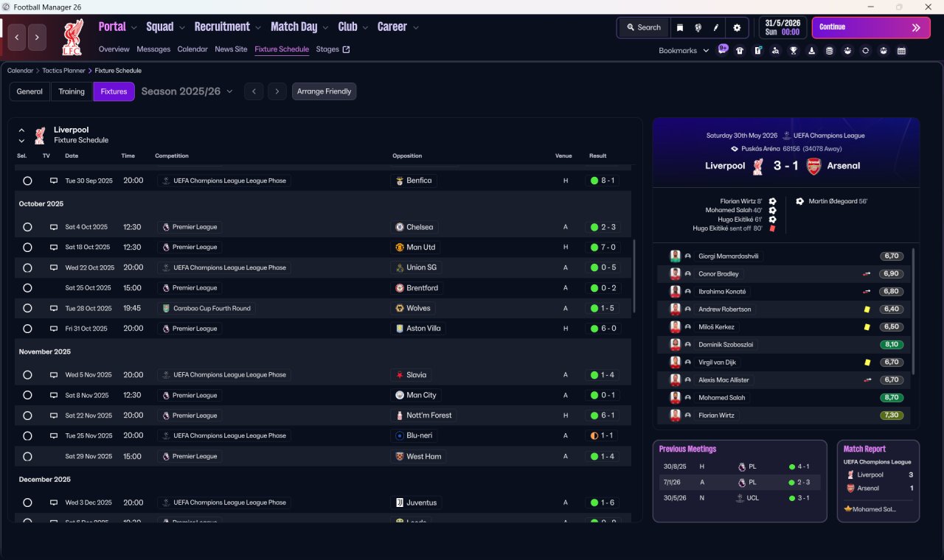Click the Search button
The width and height of the screenshot is (944, 560).
(643, 27)
